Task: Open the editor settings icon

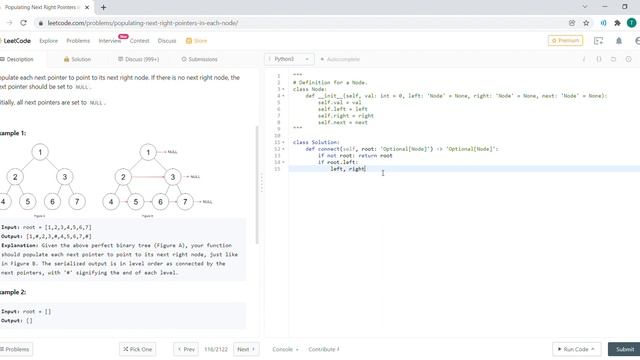Action: [x=629, y=59]
